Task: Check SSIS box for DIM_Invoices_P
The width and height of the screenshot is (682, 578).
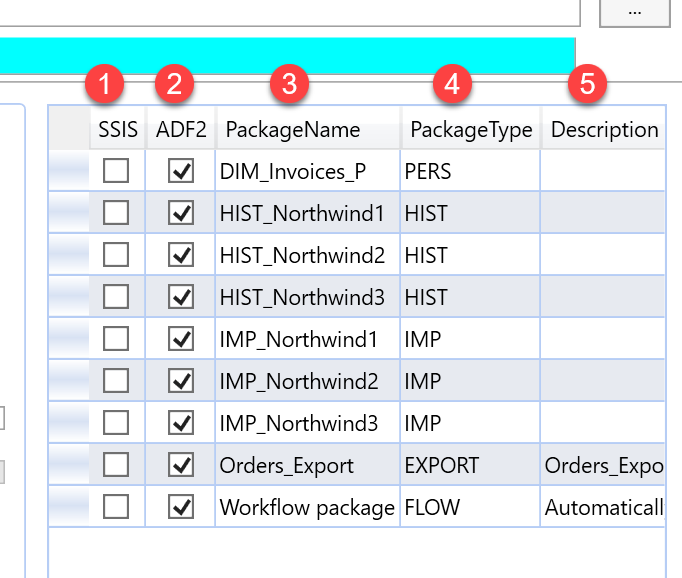Action: 116,170
